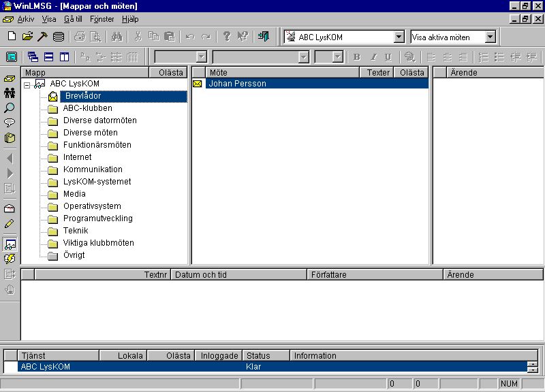This screenshot has height=392, width=545.
Task: Open the Visa aktiva möten dropdown
Action: click(x=490, y=37)
